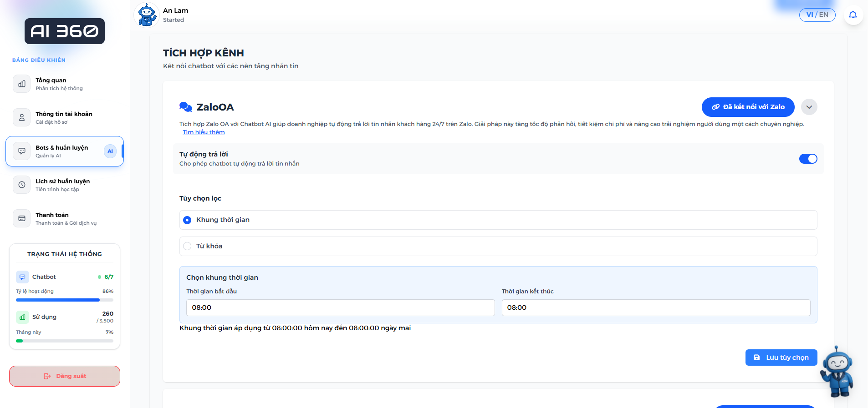Switch language using the VI / EN button

[817, 15]
